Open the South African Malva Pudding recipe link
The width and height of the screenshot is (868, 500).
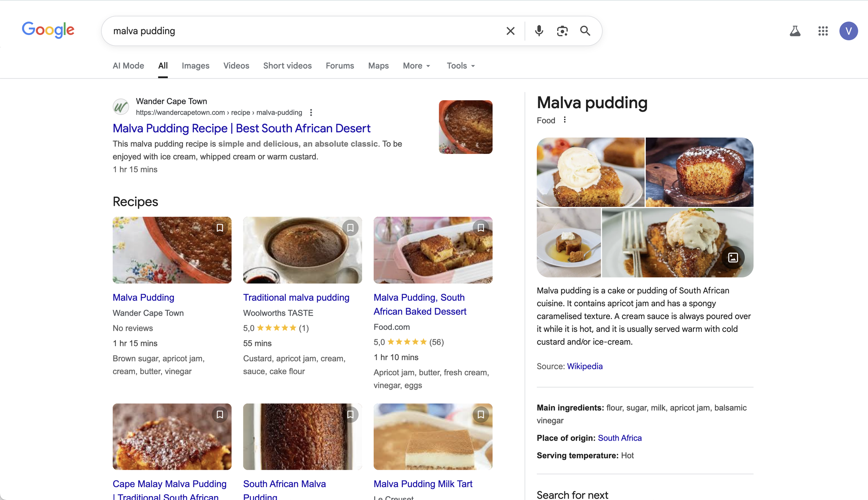[x=284, y=490]
